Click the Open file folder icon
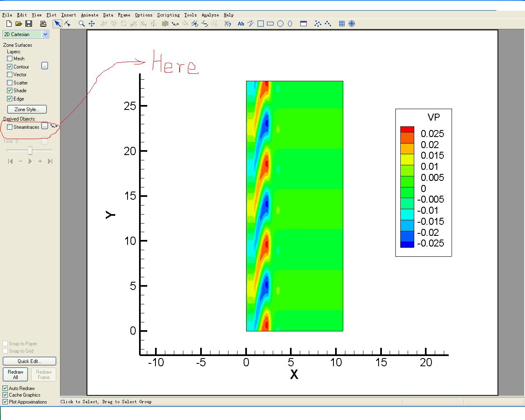This screenshot has width=525, height=420. (x=18, y=23)
